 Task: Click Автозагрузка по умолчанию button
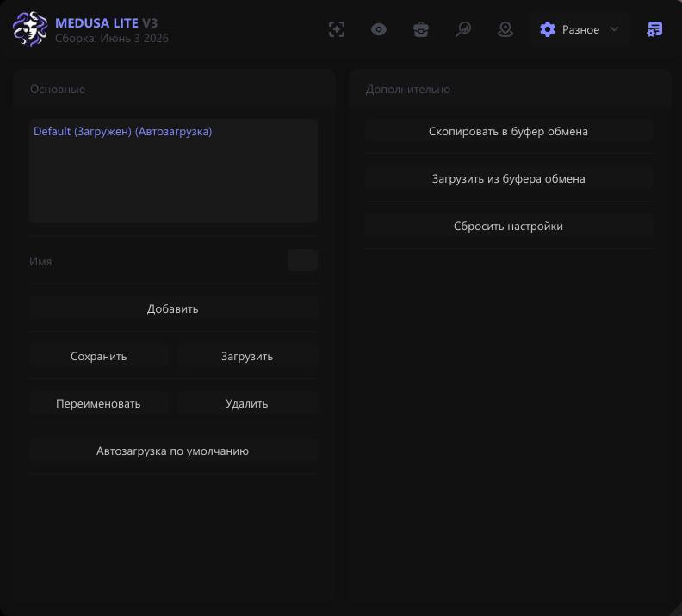click(x=173, y=451)
